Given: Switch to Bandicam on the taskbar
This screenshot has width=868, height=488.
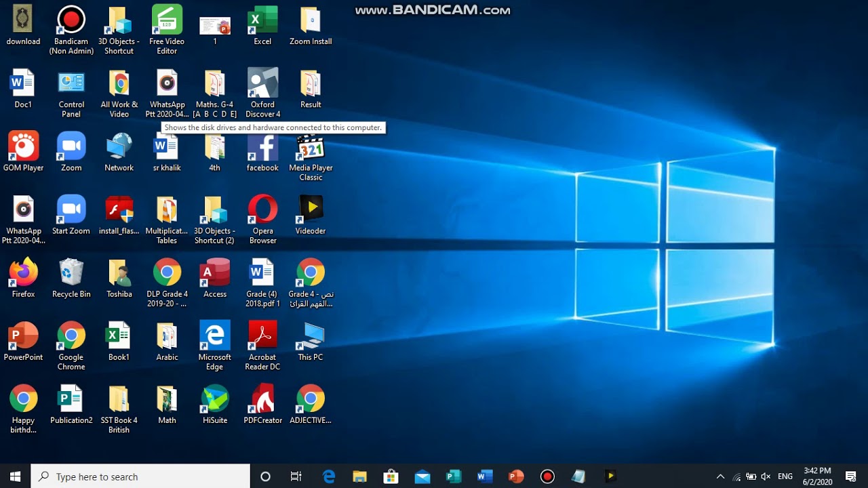Looking at the screenshot, I should point(547,476).
